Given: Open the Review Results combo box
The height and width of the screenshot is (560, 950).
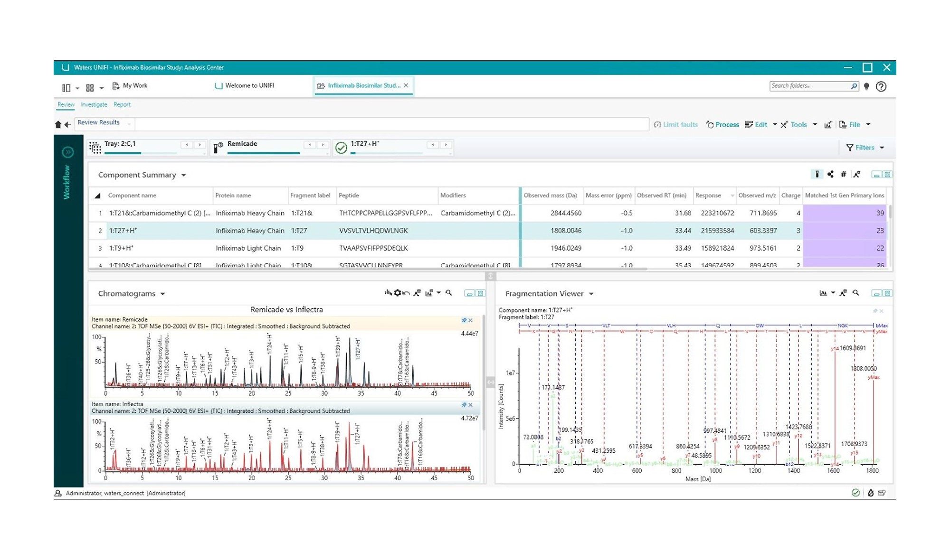Looking at the screenshot, I should click(x=105, y=123).
